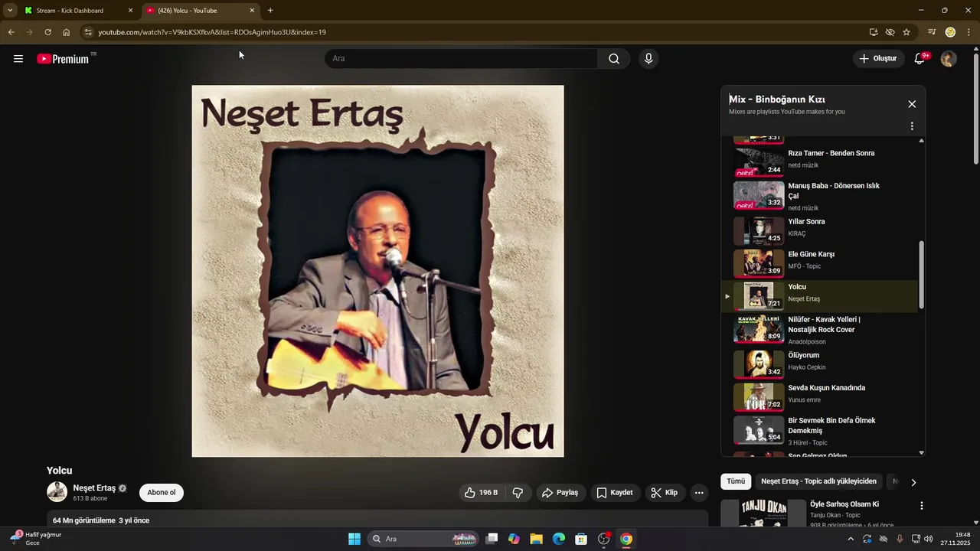980x551 pixels.
Task: Bookmark this page with the star icon
Action: [x=906, y=32]
